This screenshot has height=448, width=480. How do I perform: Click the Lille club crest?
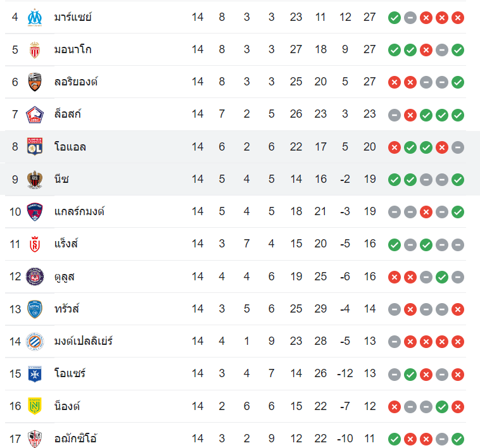click(35, 115)
